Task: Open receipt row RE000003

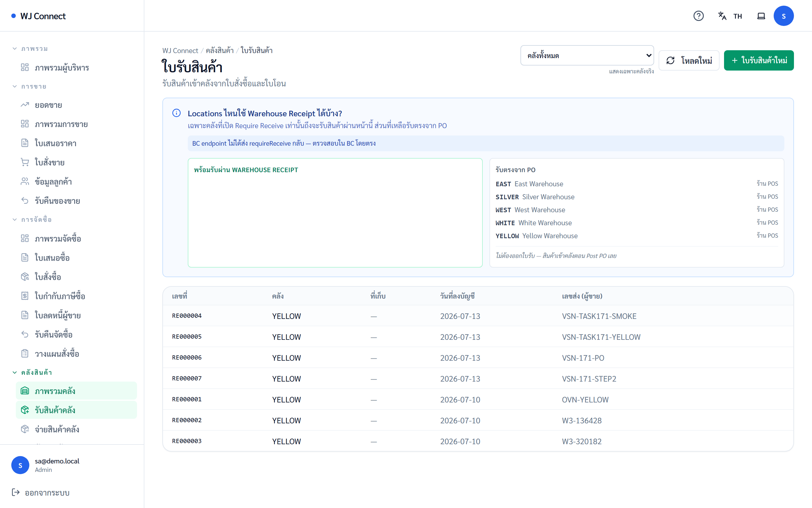Action: [478, 441]
